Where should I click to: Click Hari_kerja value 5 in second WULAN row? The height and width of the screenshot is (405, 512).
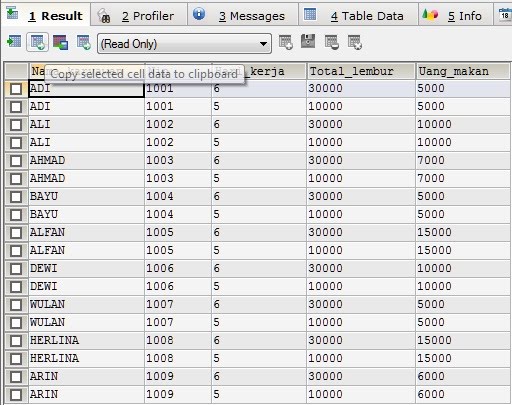259,322
